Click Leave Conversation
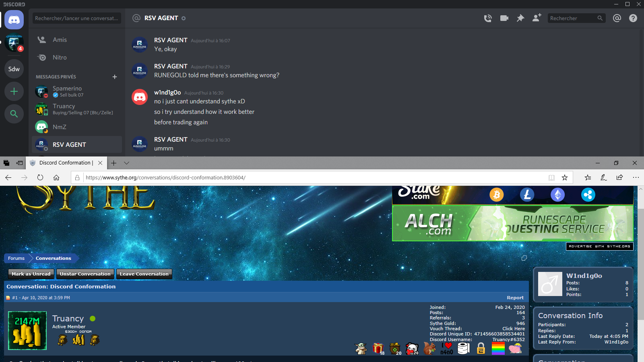 coord(144,274)
